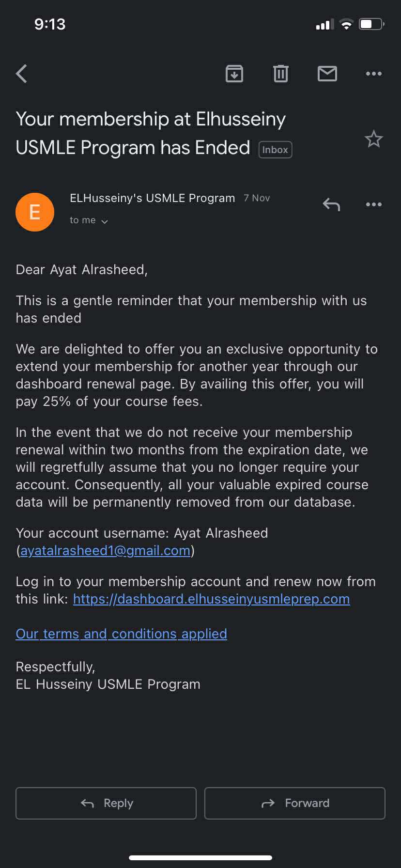Tap the sender name ELHusseiny's USMLE Program
The width and height of the screenshot is (401, 868).
(x=152, y=198)
